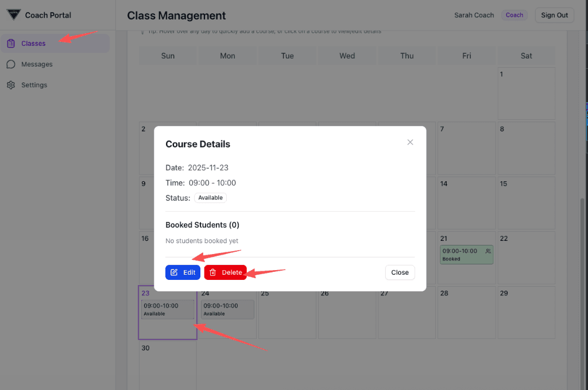Image resolution: width=588 pixels, height=390 pixels.
Task: Click the Settings gear icon
Action: (x=11, y=85)
